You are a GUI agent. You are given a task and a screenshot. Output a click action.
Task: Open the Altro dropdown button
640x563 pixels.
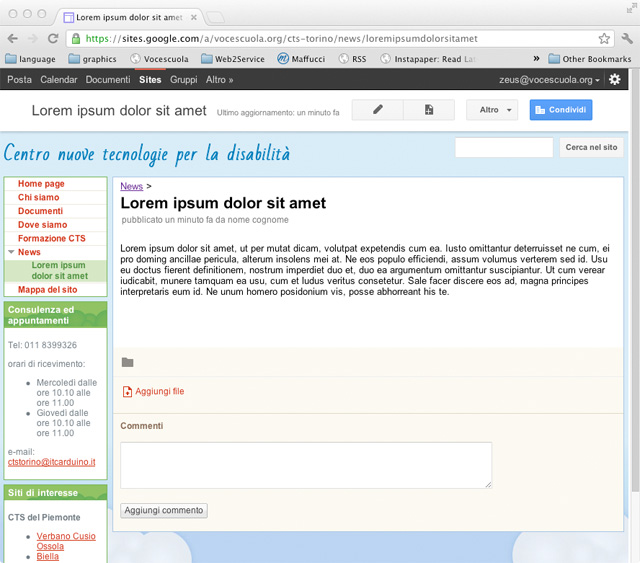(x=494, y=110)
